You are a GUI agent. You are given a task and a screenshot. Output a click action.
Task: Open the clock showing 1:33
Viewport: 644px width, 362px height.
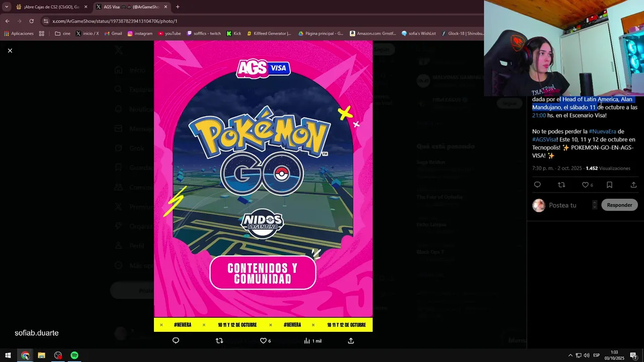pos(614,355)
